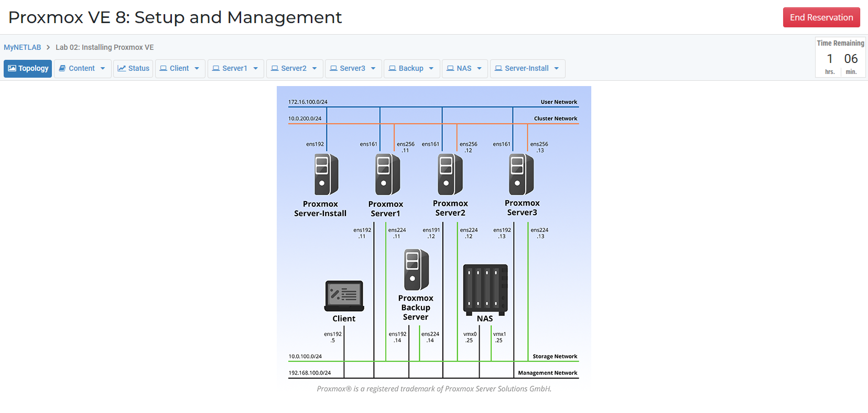Switch to the Topology tab

click(x=28, y=68)
